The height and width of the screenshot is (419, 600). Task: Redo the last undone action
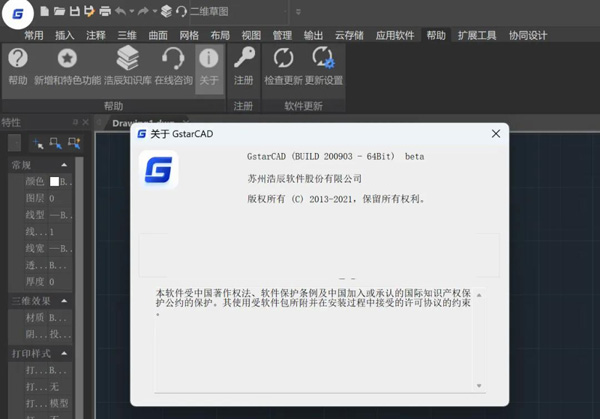point(143,11)
